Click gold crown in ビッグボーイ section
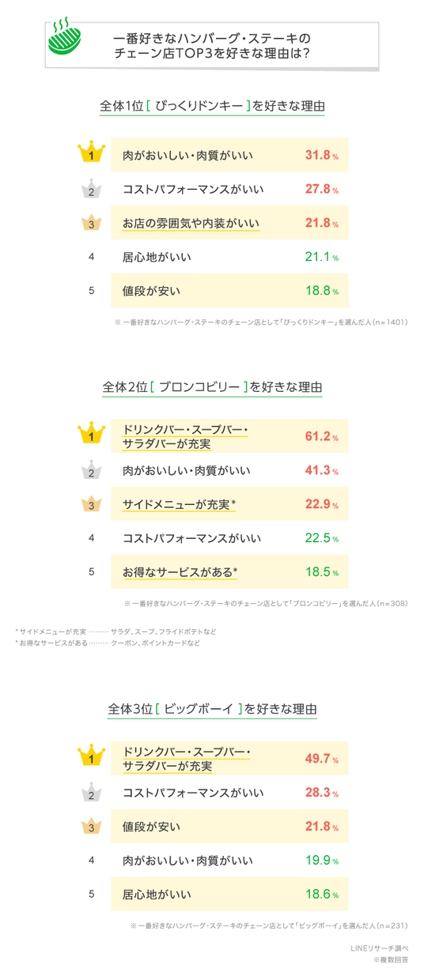This screenshot has width=424, height=980. 92,757
